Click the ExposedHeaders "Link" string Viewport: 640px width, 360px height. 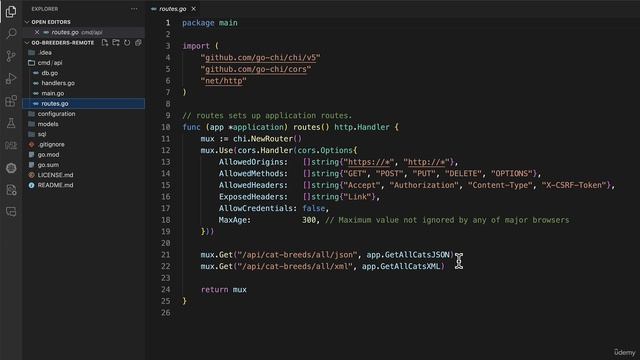[x=357, y=197]
